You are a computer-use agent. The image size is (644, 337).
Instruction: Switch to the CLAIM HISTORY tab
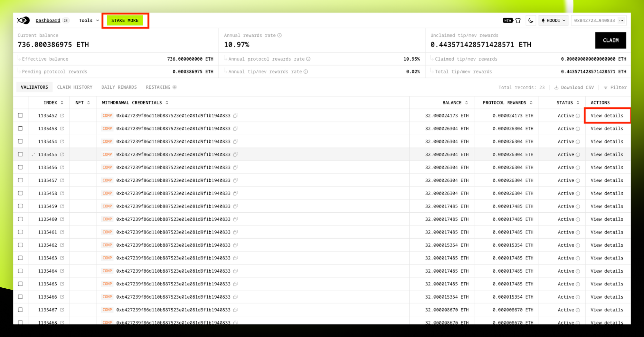click(75, 87)
